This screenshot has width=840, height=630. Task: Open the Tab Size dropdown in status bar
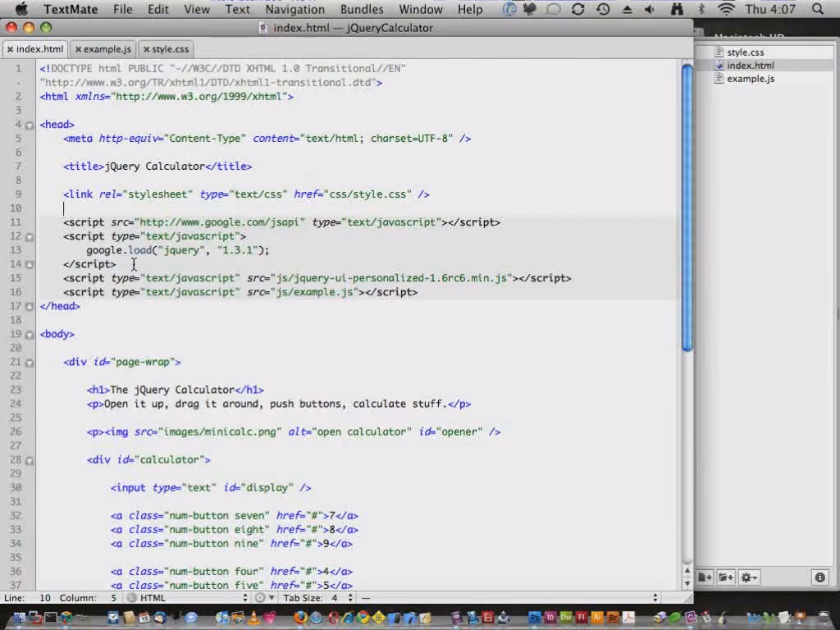click(x=316, y=598)
